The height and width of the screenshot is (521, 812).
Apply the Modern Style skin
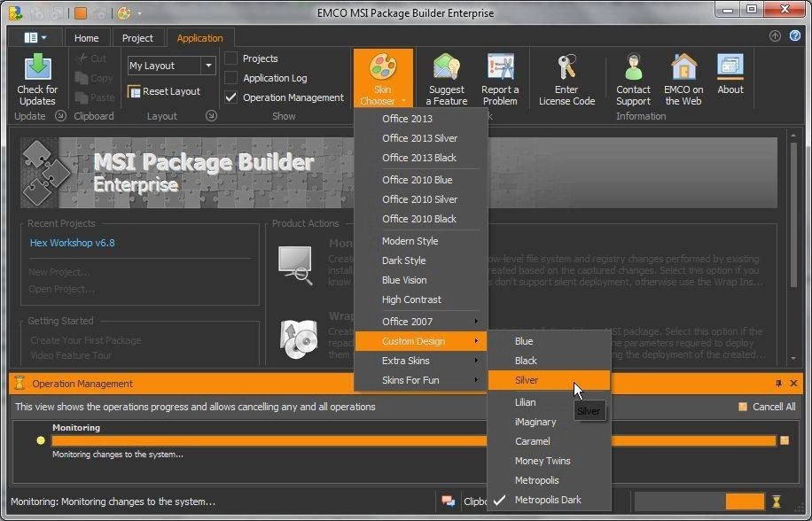[420, 241]
